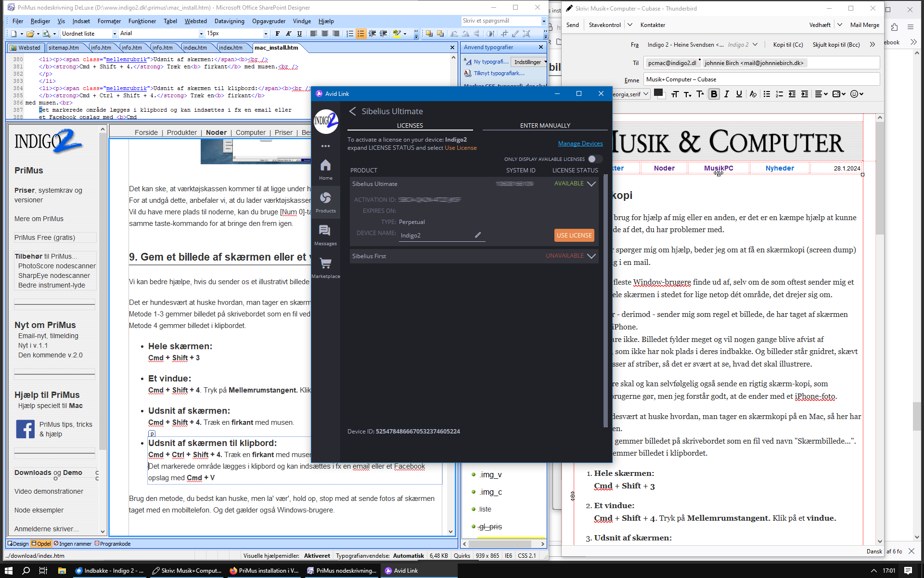The height and width of the screenshot is (578, 924).
Task: Click Send in Thunderbird compose window
Action: point(573,25)
